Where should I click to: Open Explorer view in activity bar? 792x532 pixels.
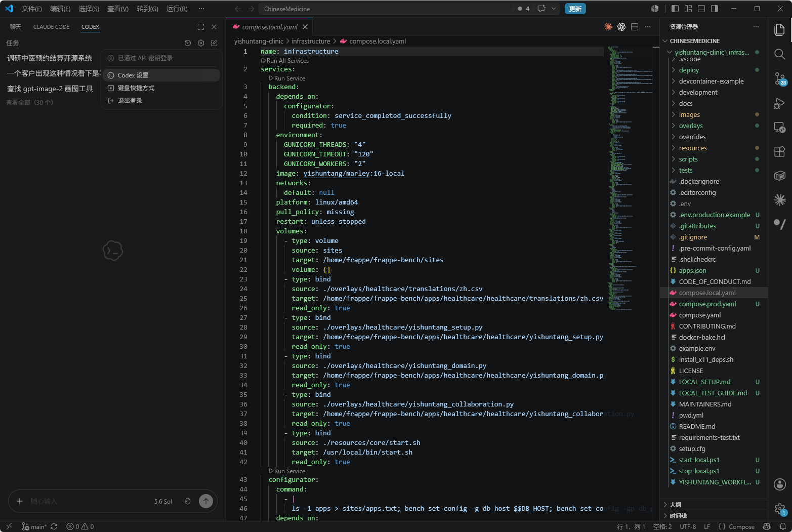[x=780, y=30]
